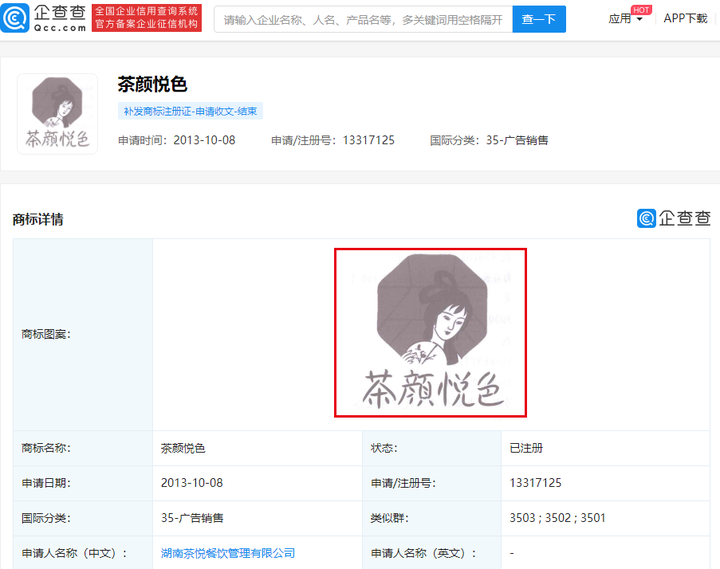
Task: Select status value 已注册
Action: pyautogui.click(x=526, y=448)
